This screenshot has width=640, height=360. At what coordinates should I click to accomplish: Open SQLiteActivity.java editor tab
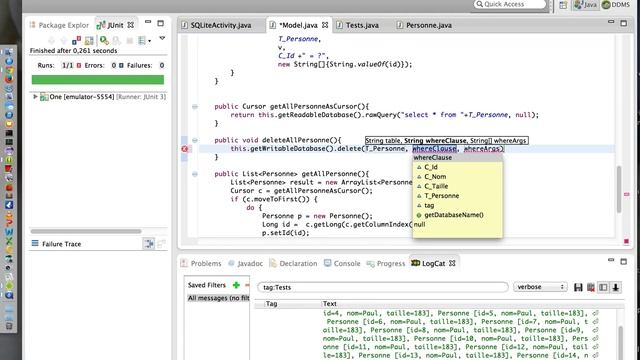click(217, 25)
